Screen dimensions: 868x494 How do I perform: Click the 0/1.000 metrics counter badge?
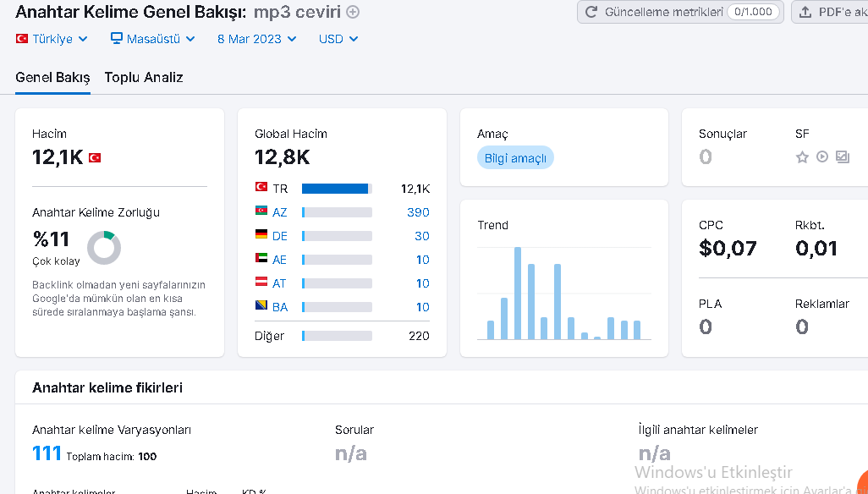click(x=753, y=12)
